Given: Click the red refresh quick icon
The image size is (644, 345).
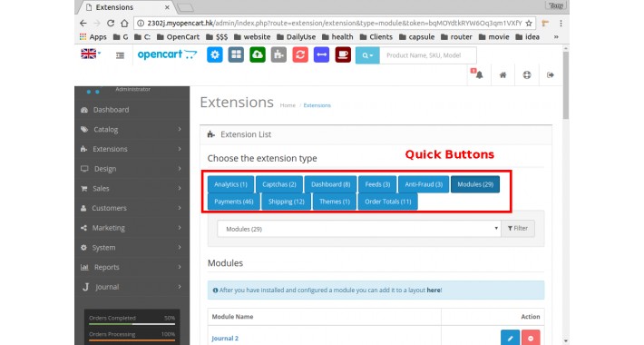Looking at the screenshot, I should click(300, 54).
